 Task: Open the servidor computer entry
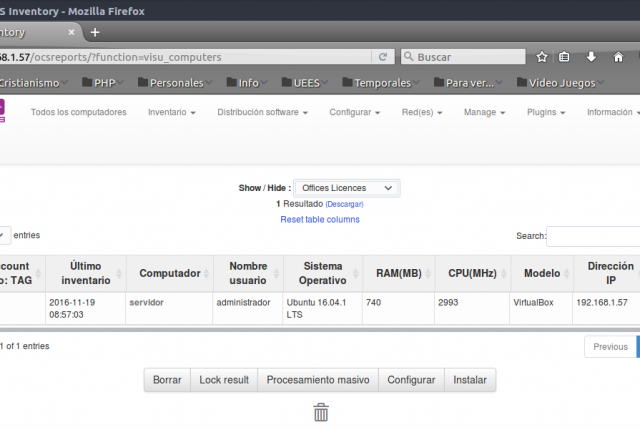pyautogui.click(x=147, y=303)
